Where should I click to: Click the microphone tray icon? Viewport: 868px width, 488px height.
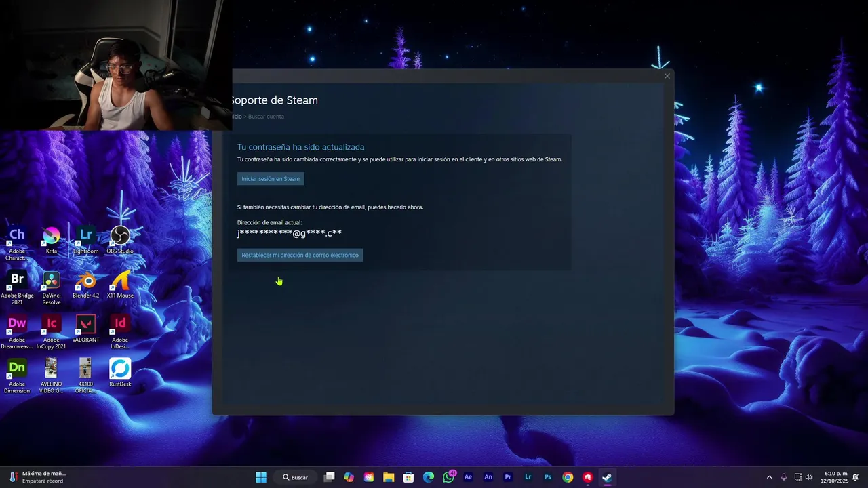pos(784,477)
